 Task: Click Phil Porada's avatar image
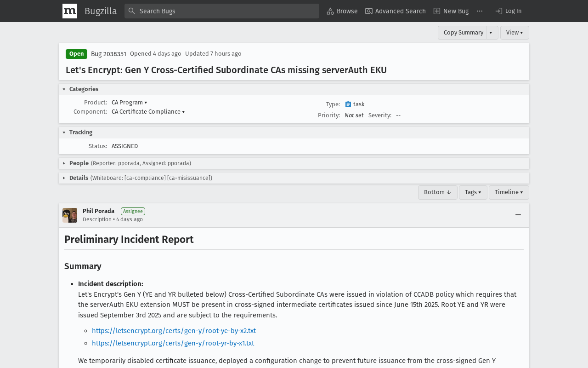70,215
